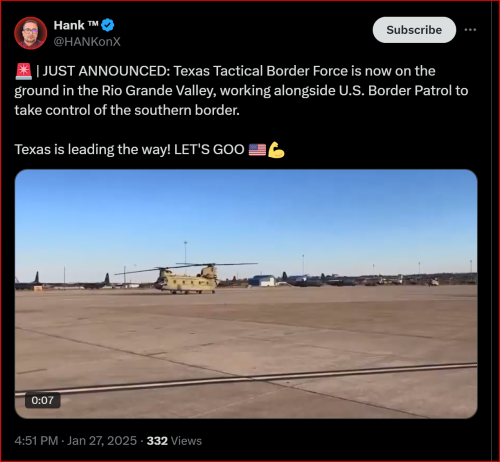
Task: View the 332 Views analytics
Action: point(174,441)
